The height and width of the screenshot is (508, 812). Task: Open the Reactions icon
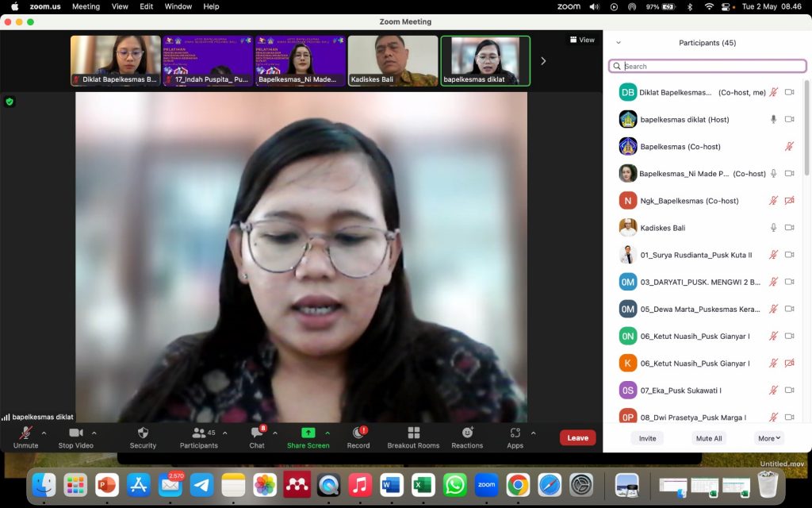pyautogui.click(x=467, y=433)
